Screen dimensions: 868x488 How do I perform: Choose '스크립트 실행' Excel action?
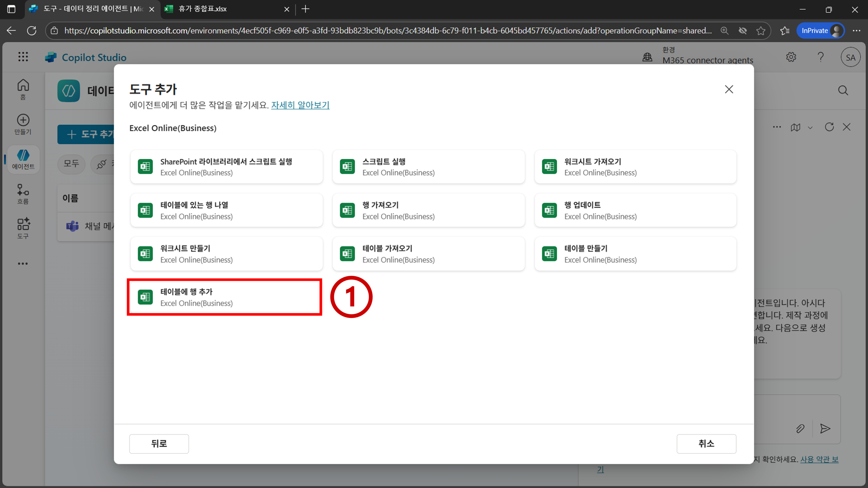coord(428,167)
